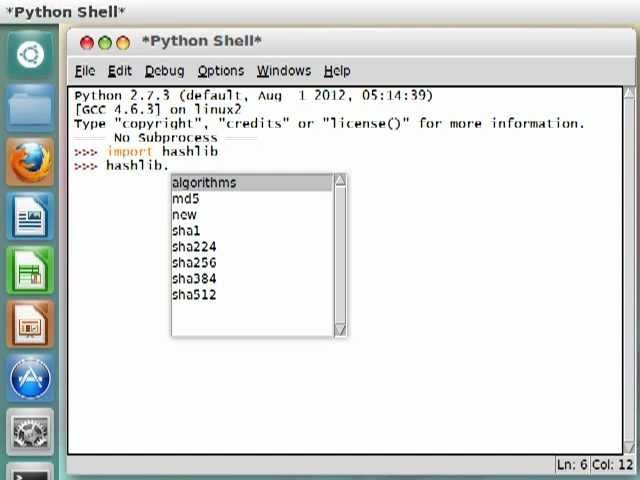Open the Options menu
Image resolution: width=640 pixels, height=480 pixels.
220,71
